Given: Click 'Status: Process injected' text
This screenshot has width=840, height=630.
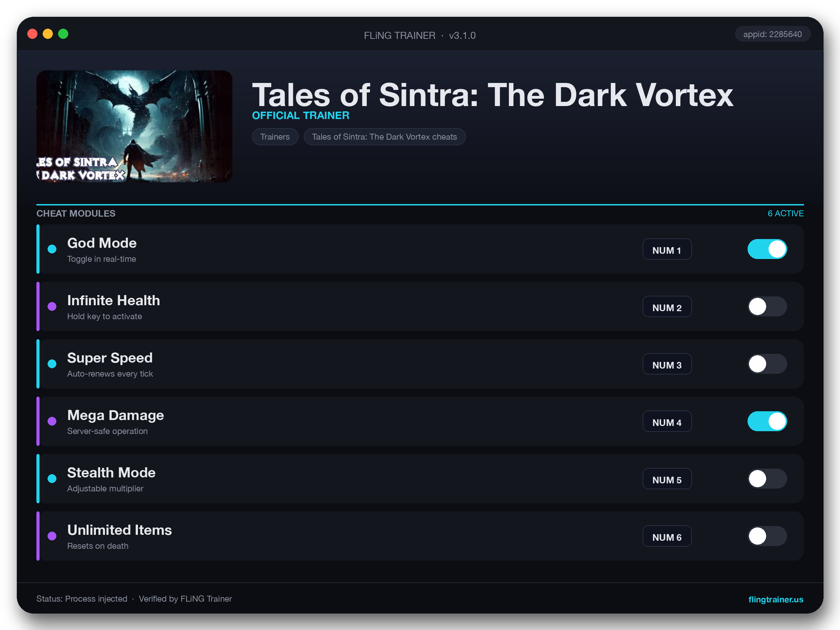Looking at the screenshot, I should click(x=82, y=598).
